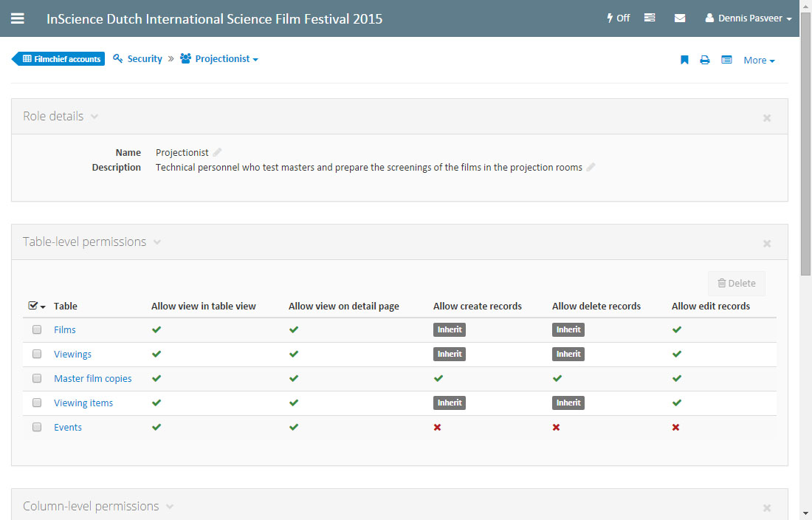This screenshot has width=812, height=520.
Task: Open the hamburger main menu
Action: [18, 18]
